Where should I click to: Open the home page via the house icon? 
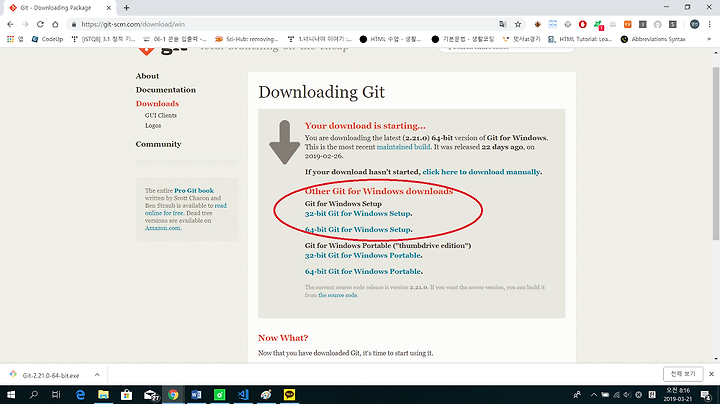click(55, 24)
